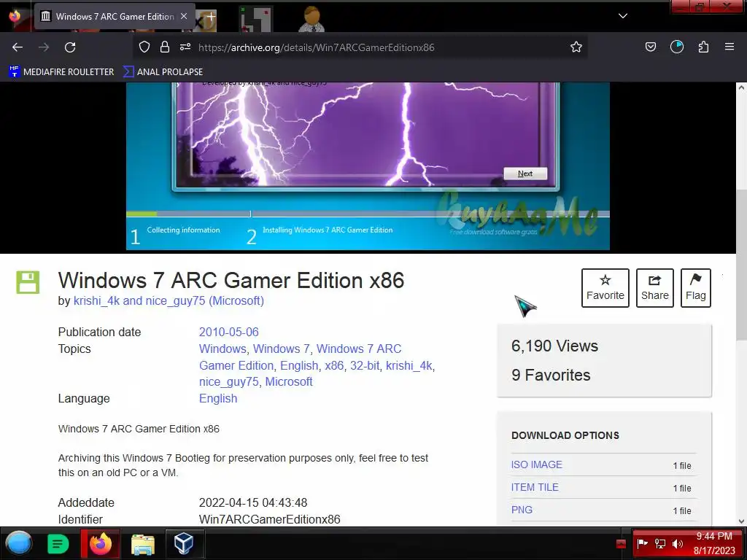Image resolution: width=747 pixels, height=560 pixels.
Task: Click the scrollbar down arrow
Action: (x=741, y=521)
